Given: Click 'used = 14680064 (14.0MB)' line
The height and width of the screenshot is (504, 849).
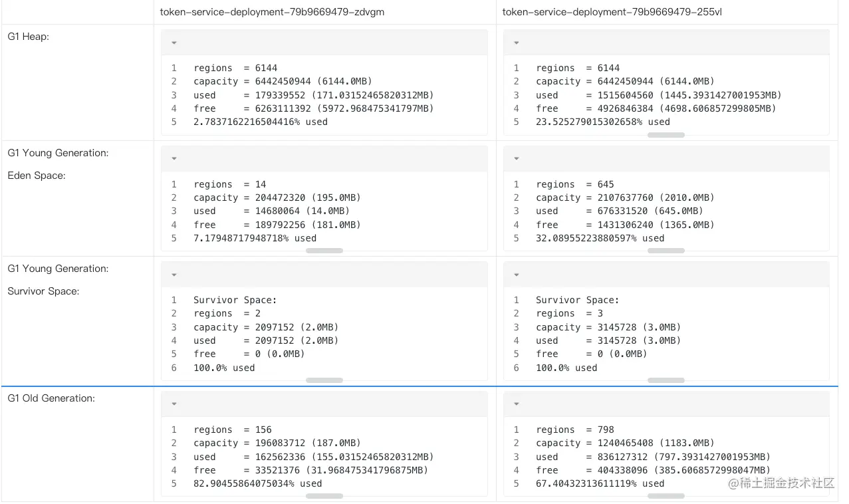Looking at the screenshot, I should (x=272, y=211).
